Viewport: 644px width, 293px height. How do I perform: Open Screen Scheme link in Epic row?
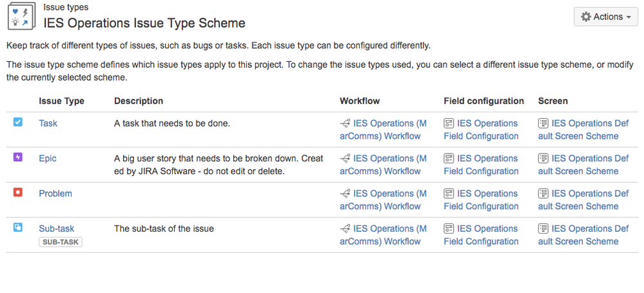click(583, 165)
